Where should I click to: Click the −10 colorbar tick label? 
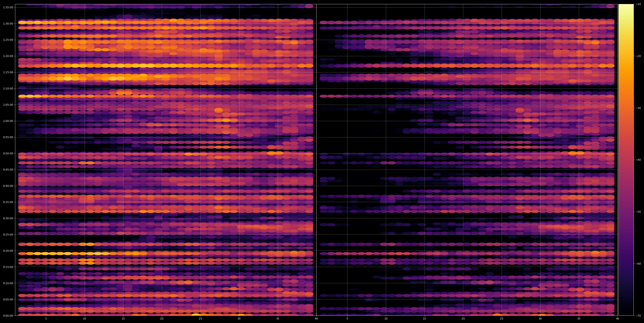(x=638, y=4)
